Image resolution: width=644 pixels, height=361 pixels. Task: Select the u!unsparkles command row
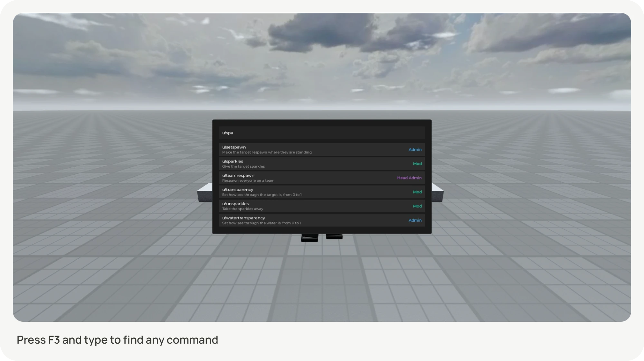click(x=322, y=206)
